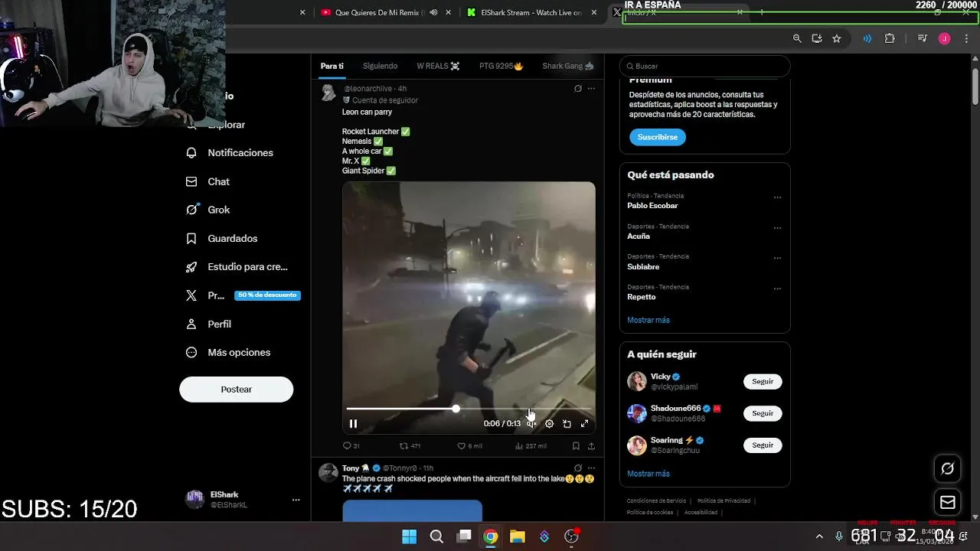980x551 pixels.
Task: Repost the post with 471 reposts
Action: (x=410, y=445)
